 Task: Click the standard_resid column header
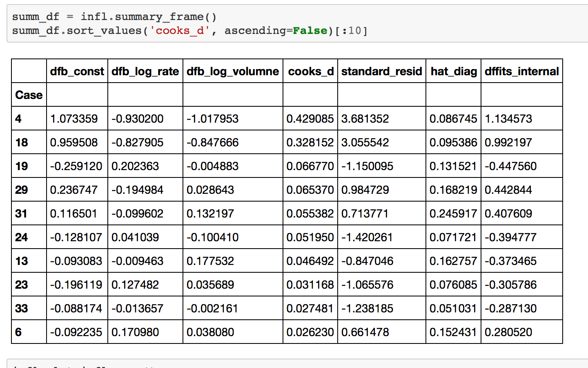[x=381, y=71]
